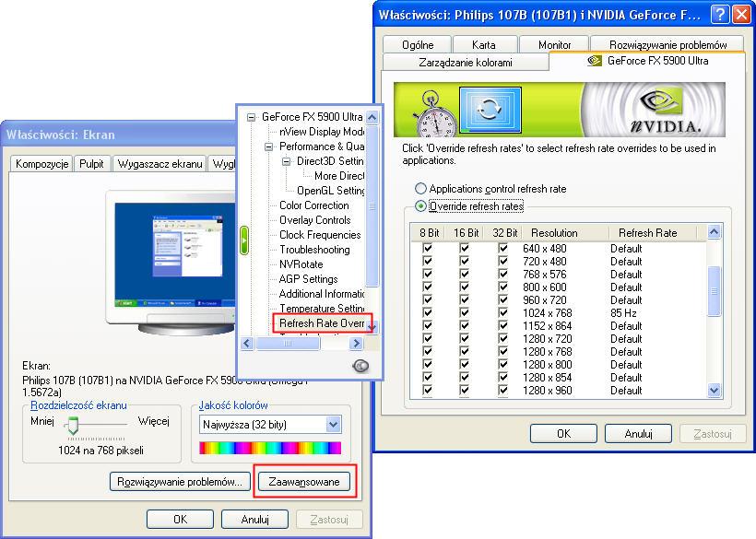Screen dimensions: 756x539
Task: Open the Jakość kolorów color quality dropdown
Action: tap(333, 425)
